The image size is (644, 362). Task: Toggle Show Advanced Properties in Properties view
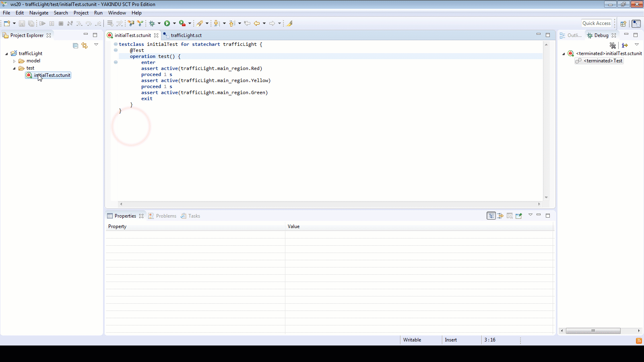click(500, 216)
